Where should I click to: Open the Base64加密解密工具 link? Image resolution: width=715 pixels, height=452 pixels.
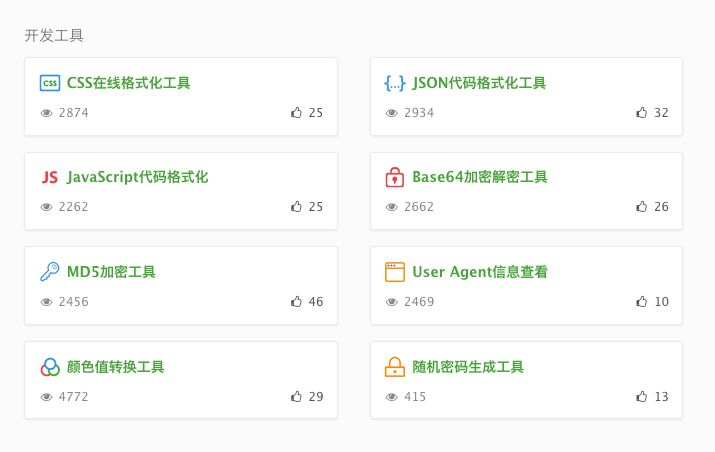tap(480, 177)
